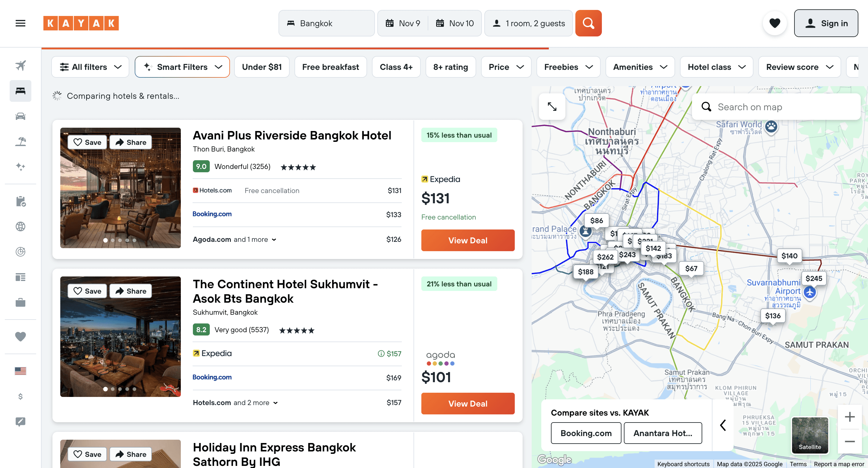Switch to the Flights search icon

click(20, 65)
